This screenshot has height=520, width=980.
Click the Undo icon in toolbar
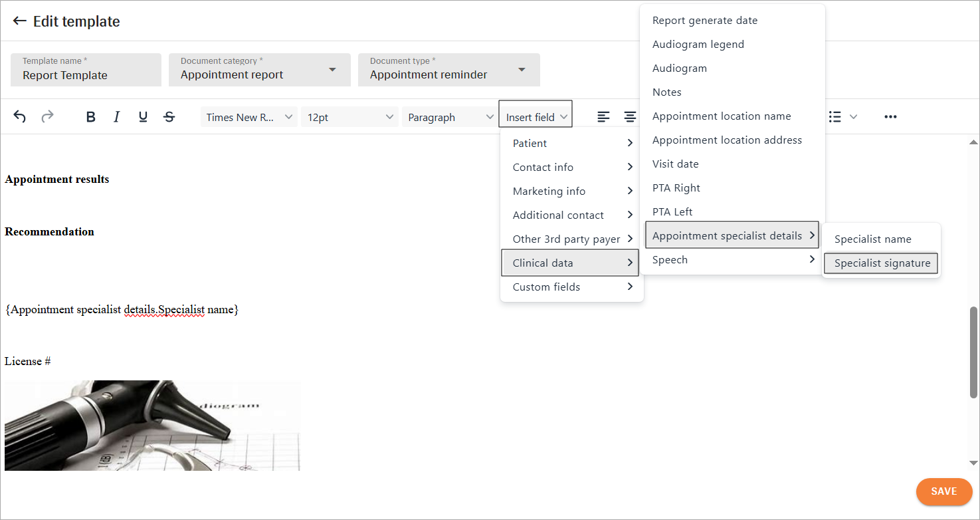[x=20, y=117]
